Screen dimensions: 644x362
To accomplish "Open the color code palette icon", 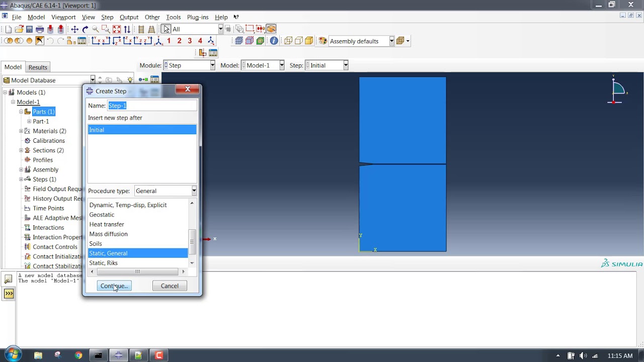I will pos(323,41).
